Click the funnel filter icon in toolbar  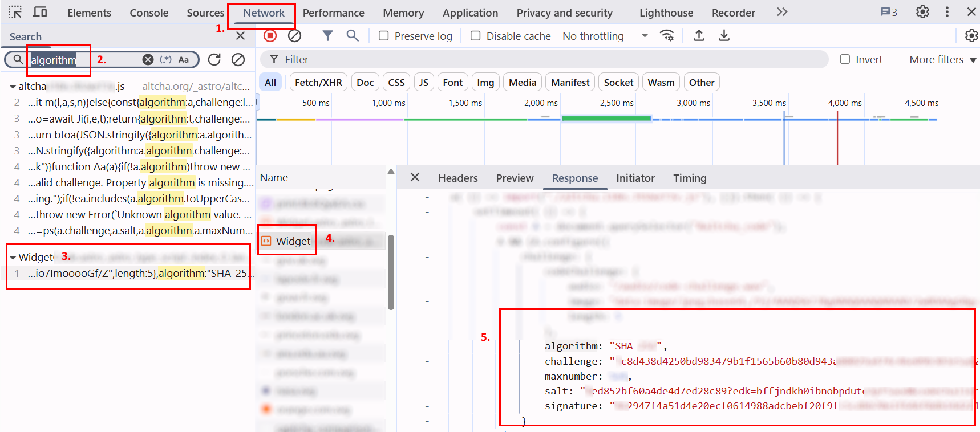click(327, 36)
